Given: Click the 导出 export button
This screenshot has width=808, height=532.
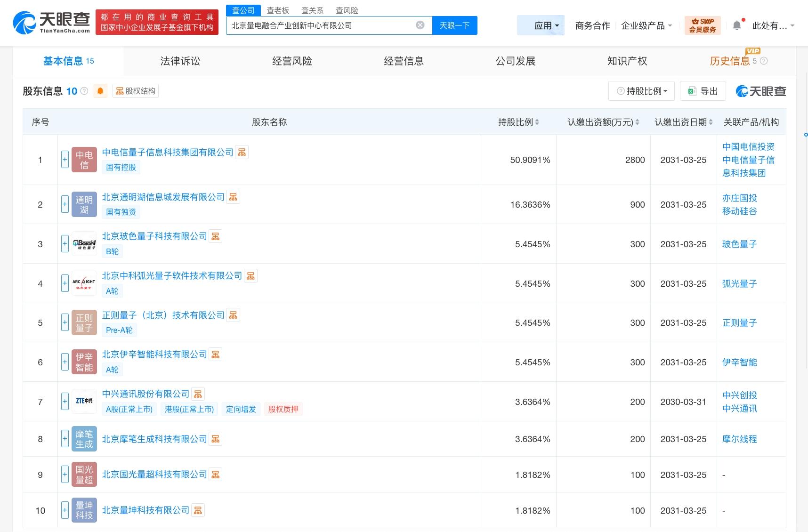Looking at the screenshot, I should tap(703, 91).
